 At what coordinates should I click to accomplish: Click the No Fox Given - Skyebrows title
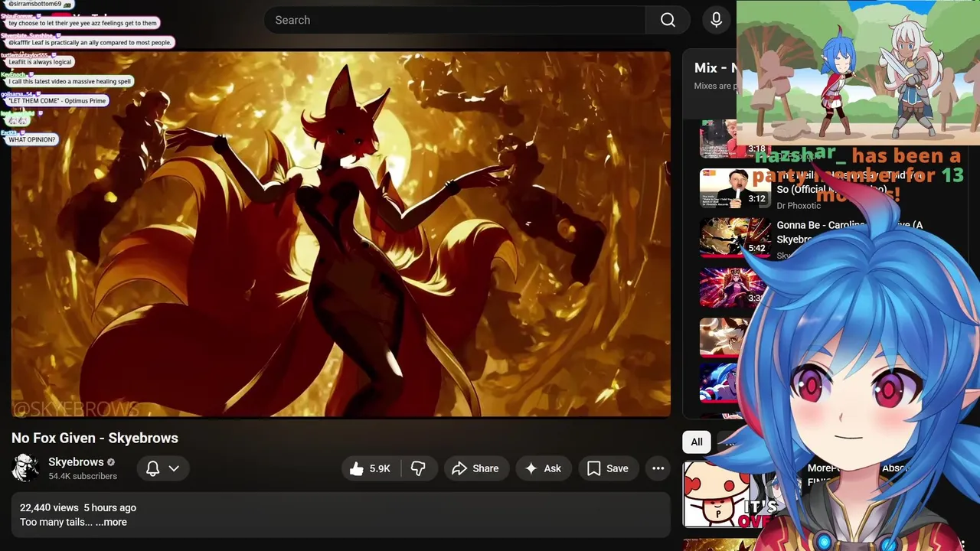click(x=95, y=438)
